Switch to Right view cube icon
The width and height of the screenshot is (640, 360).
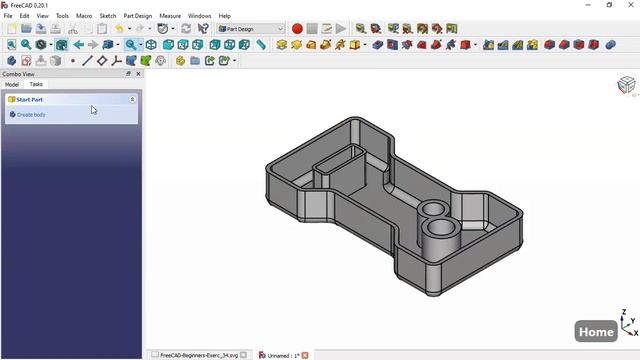point(198,45)
